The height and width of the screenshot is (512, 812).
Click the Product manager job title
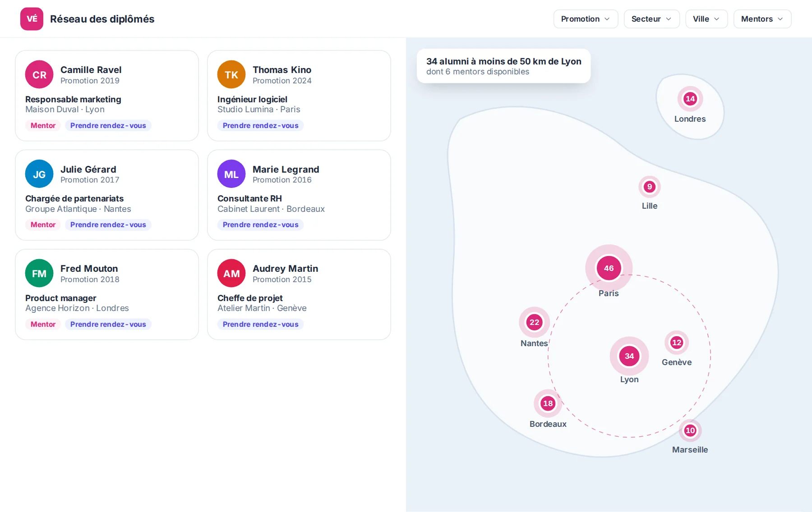[61, 298]
